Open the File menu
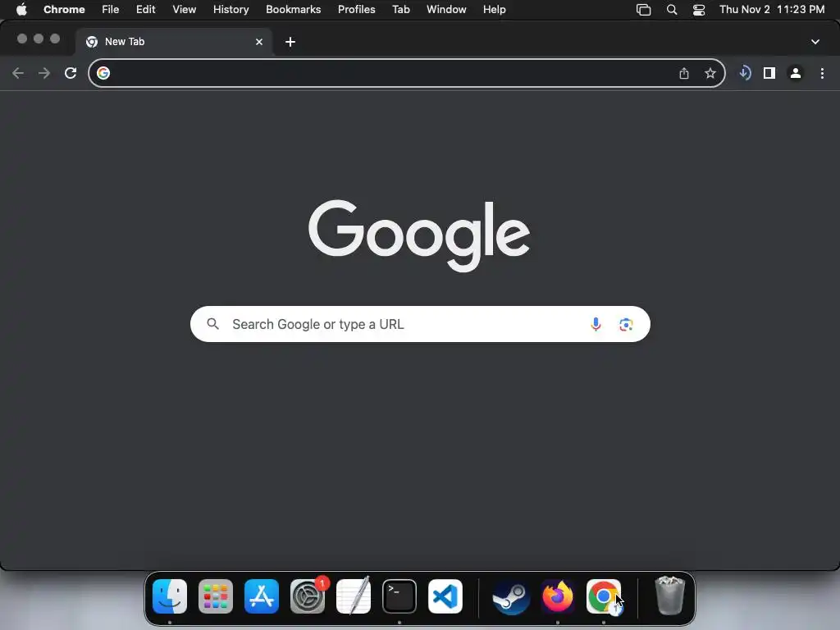Screen dimensions: 840x630 pos(111,10)
